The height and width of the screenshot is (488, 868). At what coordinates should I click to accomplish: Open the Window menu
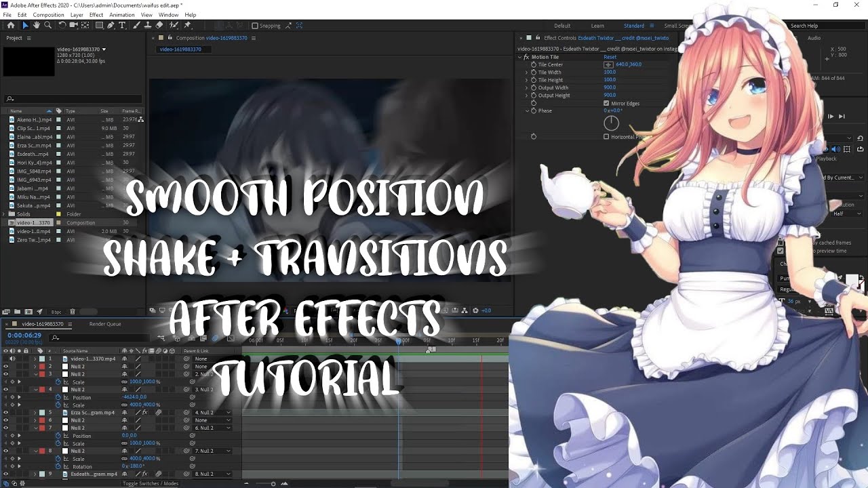[168, 14]
